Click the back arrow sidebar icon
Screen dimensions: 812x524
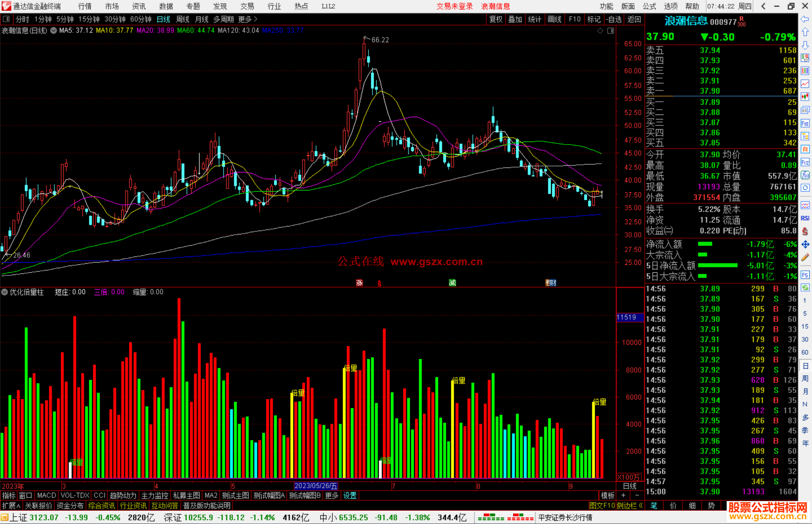pos(805,19)
